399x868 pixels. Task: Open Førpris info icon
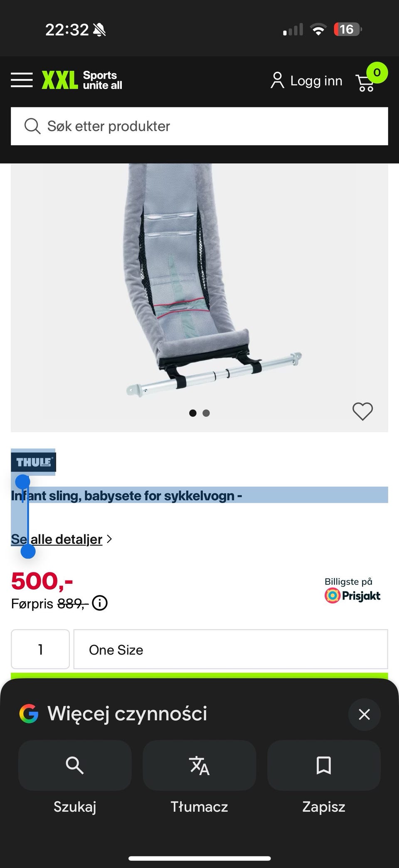[100, 603]
